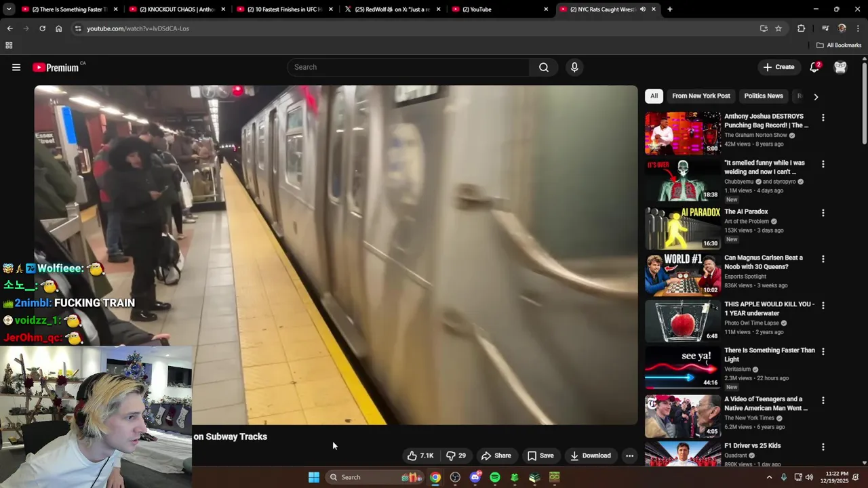Open Chrome home page button
Screen dimensions: 868x488
58,28
